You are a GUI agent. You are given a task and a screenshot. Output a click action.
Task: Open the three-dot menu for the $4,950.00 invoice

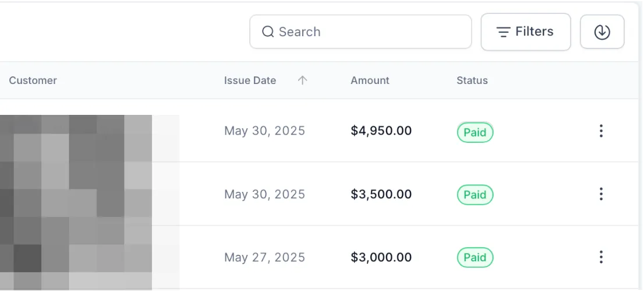[x=601, y=131]
